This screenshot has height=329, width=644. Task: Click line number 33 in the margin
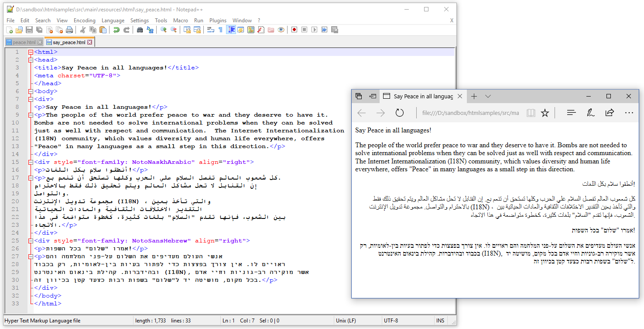(16, 304)
